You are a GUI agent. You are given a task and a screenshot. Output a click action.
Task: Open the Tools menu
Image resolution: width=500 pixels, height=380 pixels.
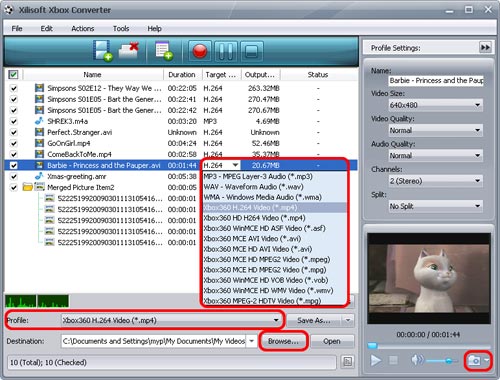121,29
